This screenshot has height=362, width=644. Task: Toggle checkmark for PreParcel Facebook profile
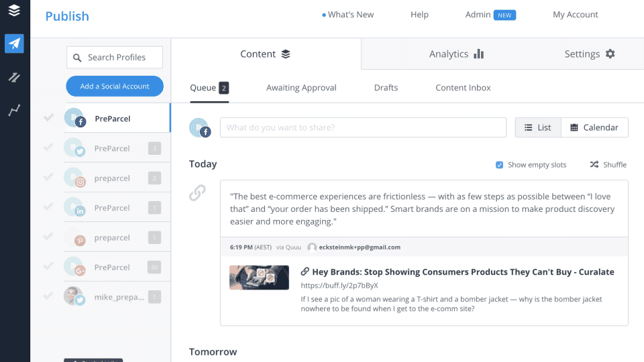tap(48, 118)
